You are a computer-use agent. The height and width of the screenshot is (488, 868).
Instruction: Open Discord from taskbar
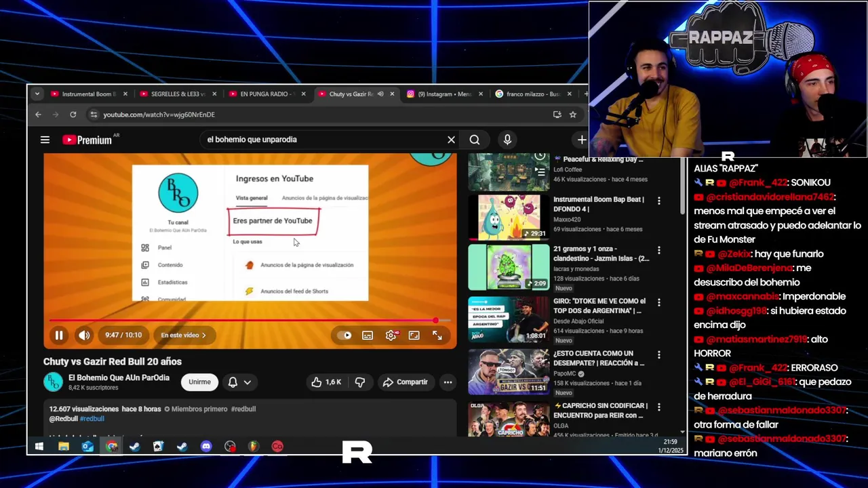pyautogui.click(x=206, y=446)
